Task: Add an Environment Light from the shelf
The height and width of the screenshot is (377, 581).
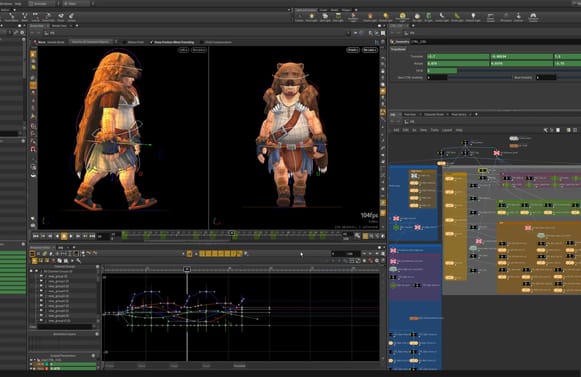Action: 402,17
